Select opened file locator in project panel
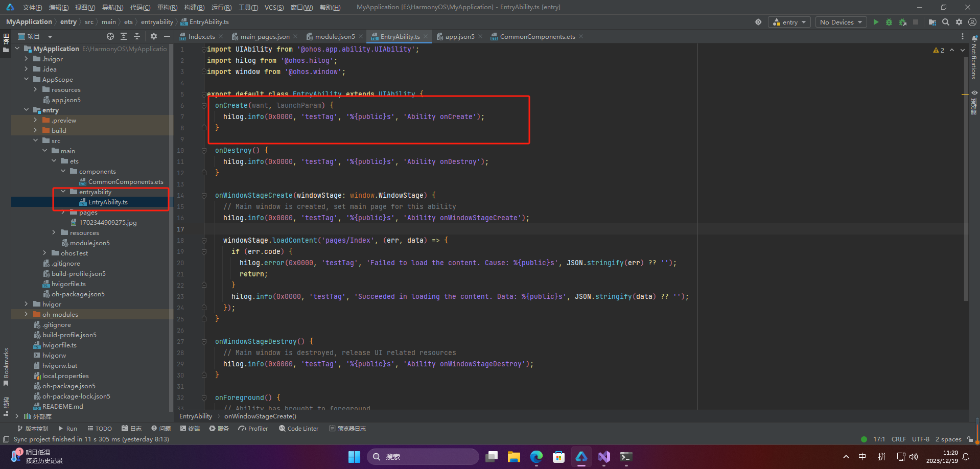The image size is (980, 469). [x=110, y=36]
